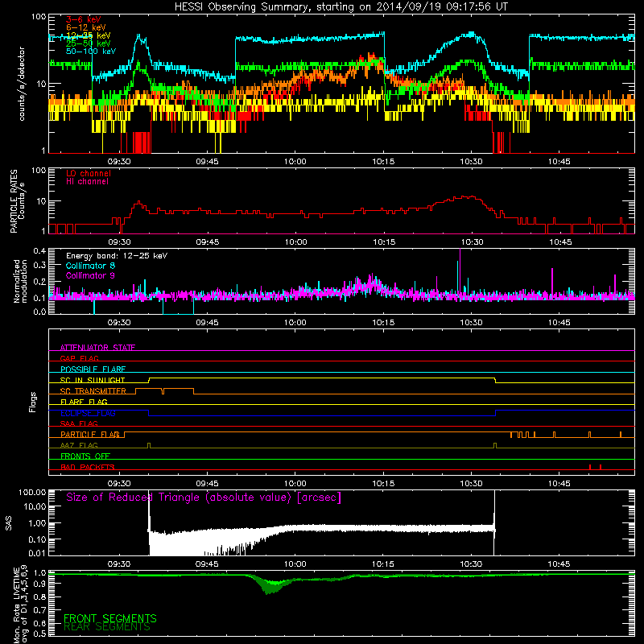Select the 12-25 keV legend label in top plot
The image size is (644, 644).
click(x=89, y=35)
